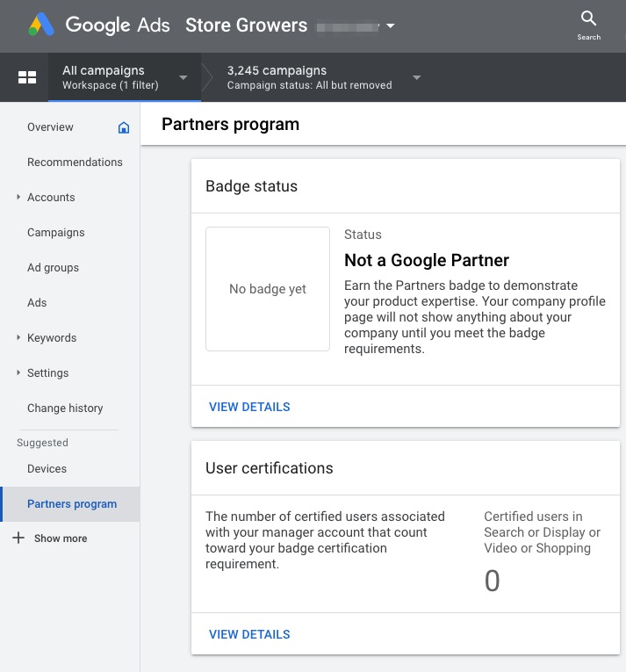Expand the All campaigns workspace dropdown
This screenshot has width=626, height=672.
click(183, 77)
